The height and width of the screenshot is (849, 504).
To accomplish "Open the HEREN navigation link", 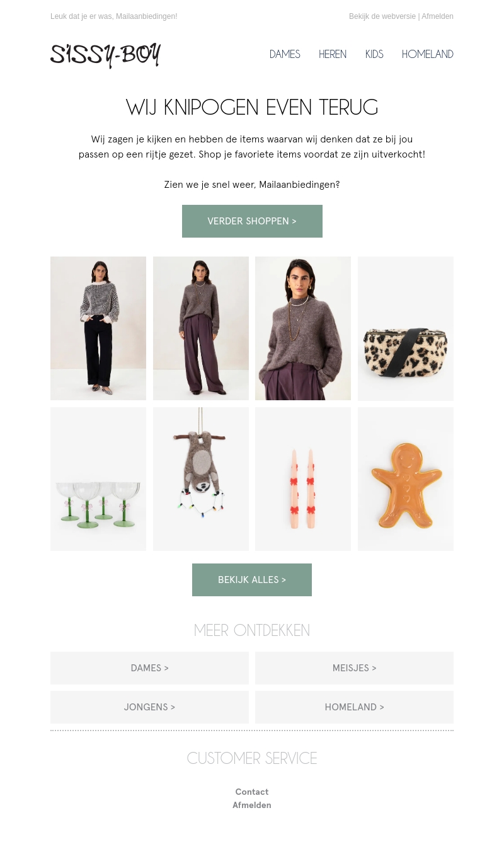I will pos(333,54).
